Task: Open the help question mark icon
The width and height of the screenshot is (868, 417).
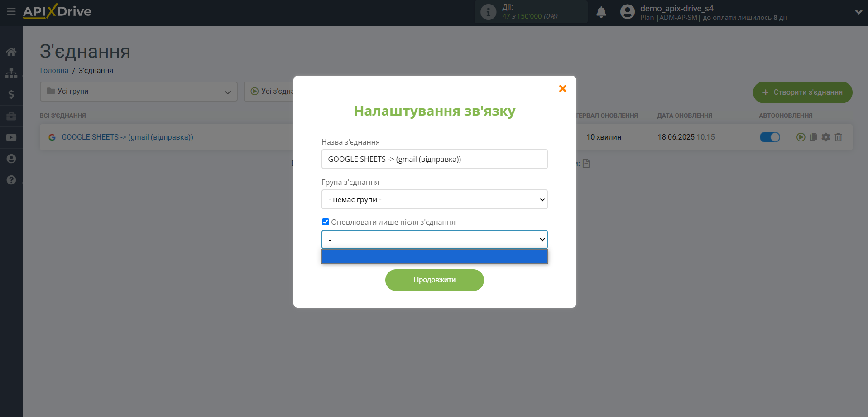Action: 11,180
